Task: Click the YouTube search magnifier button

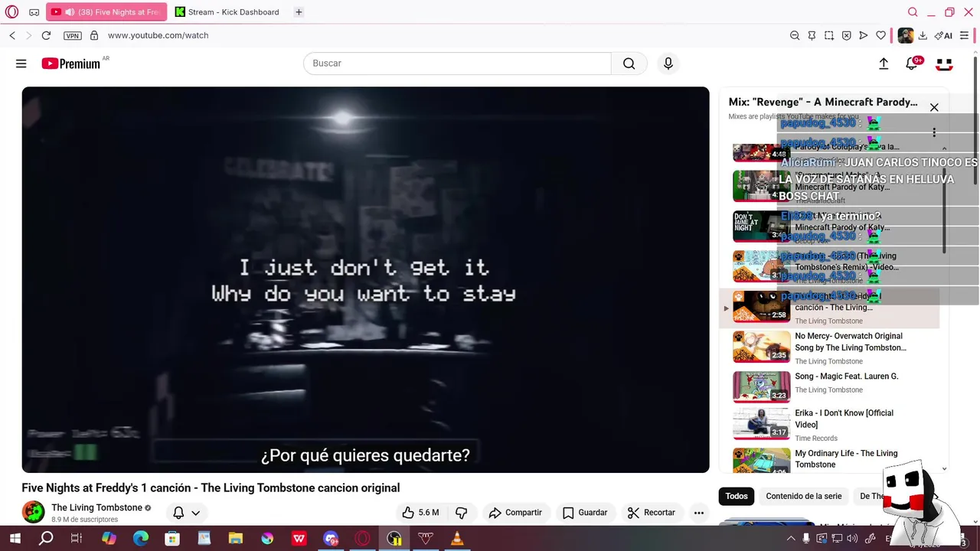Action: point(629,64)
